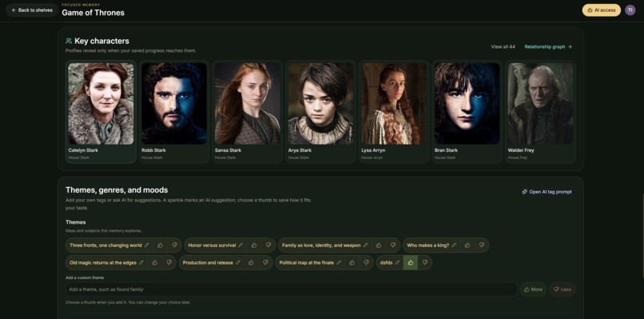Click the 'Key characters' heading

[x=101, y=41]
